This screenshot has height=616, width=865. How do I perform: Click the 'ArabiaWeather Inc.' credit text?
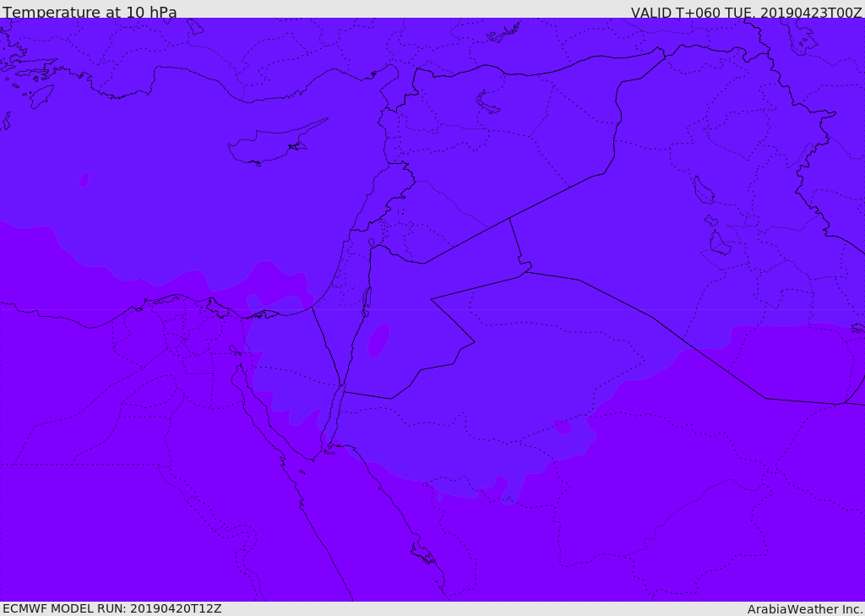coord(805,609)
